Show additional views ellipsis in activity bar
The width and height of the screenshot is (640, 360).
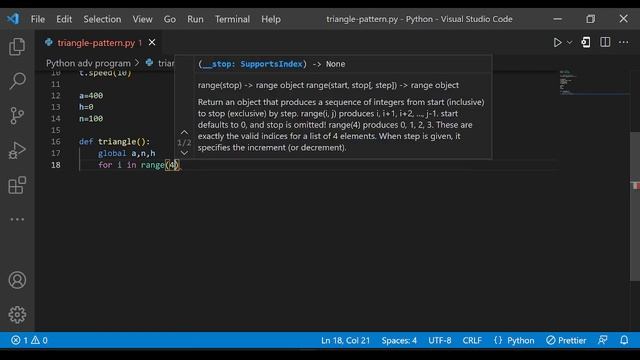pyautogui.click(x=17, y=219)
